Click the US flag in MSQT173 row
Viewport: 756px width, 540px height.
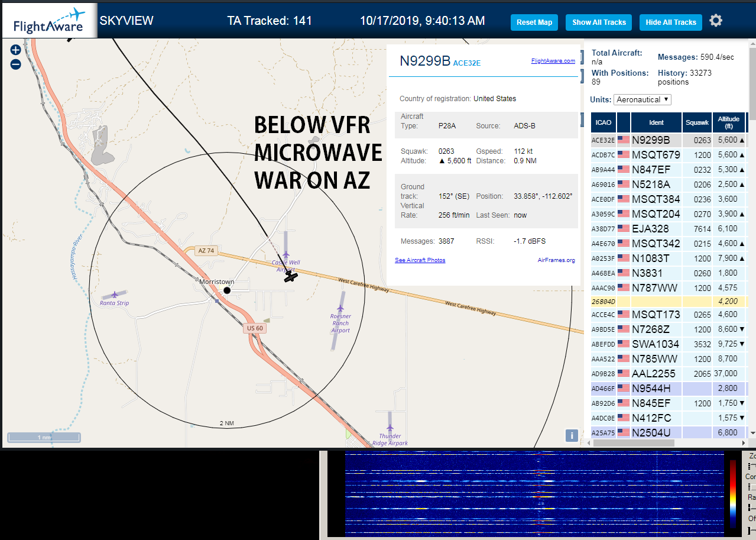(624, 315)
